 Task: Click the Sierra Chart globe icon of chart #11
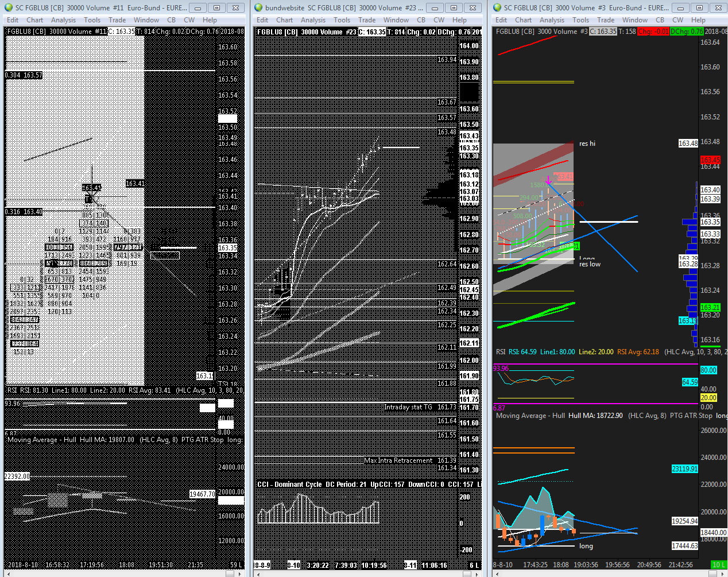[x=9, y=7]
